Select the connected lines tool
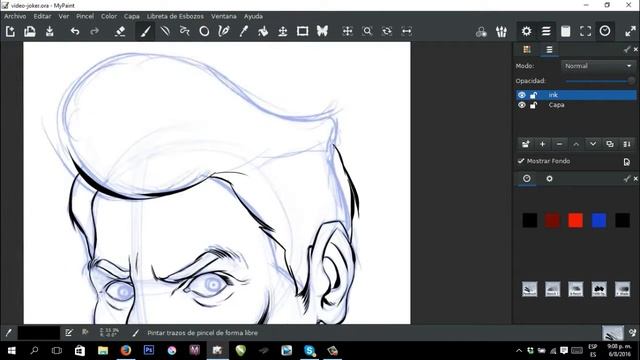 click(x=184, y=31)
